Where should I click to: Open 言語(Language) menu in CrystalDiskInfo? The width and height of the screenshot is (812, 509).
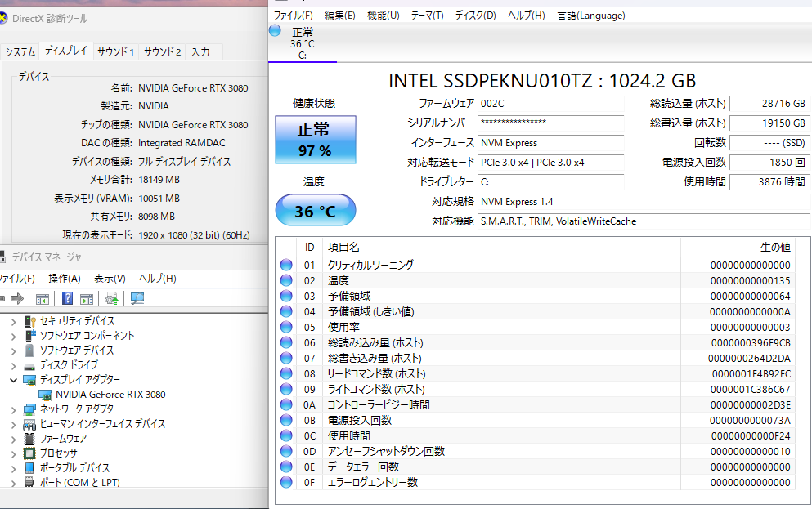[x=591, y=16]
